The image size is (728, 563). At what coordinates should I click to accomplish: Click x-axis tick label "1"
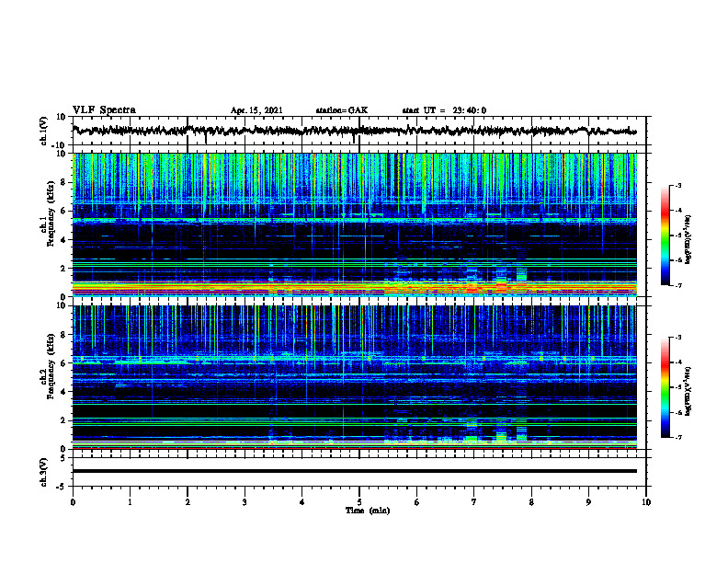coord(130,502)
